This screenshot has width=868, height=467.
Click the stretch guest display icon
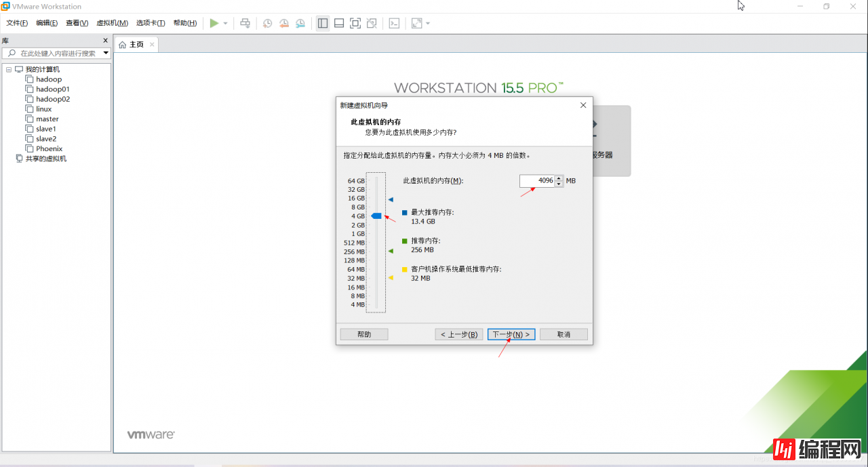(416, 23)
